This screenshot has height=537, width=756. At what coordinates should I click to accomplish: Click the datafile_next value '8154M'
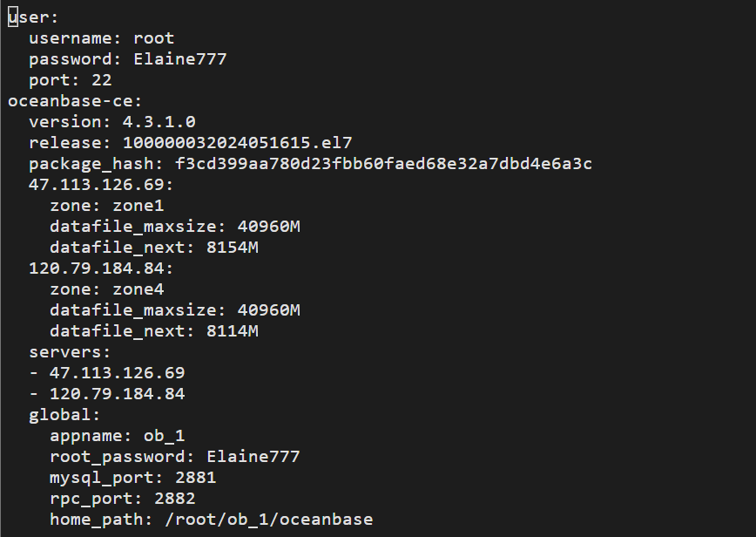click(233, 247)
